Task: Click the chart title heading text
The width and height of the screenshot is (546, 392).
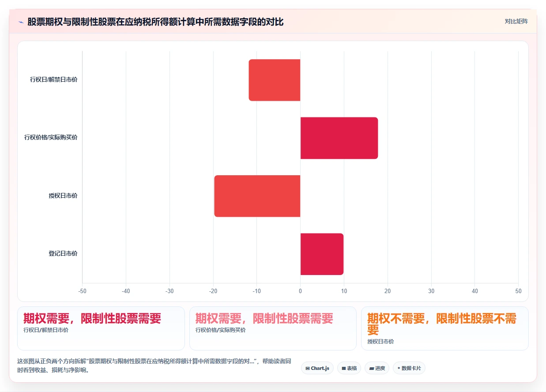Action: click(x=155, y=22)
